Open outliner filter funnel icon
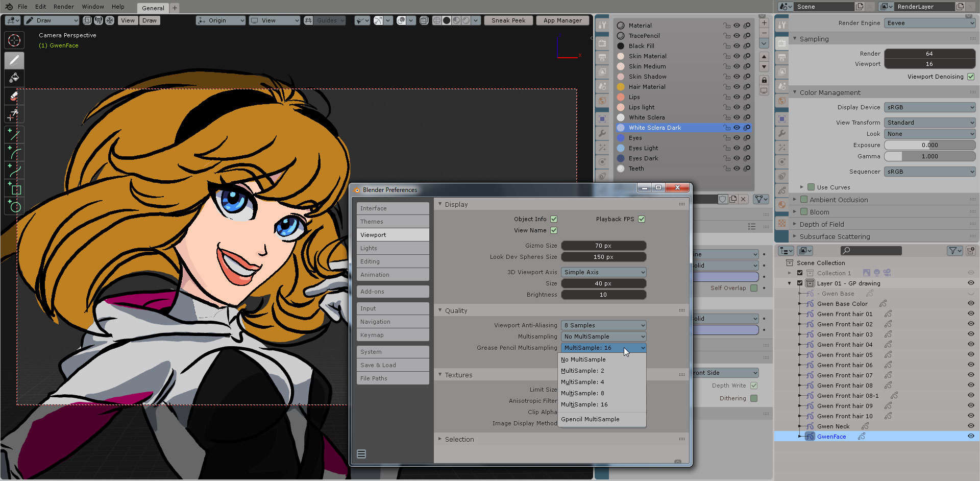The height and width of the screenshot is (481, 980). click(x=954, y=251)
